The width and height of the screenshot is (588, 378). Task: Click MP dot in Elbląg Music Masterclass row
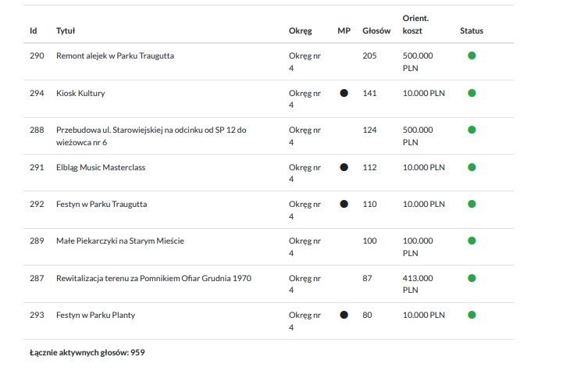[x=344, y=167]
